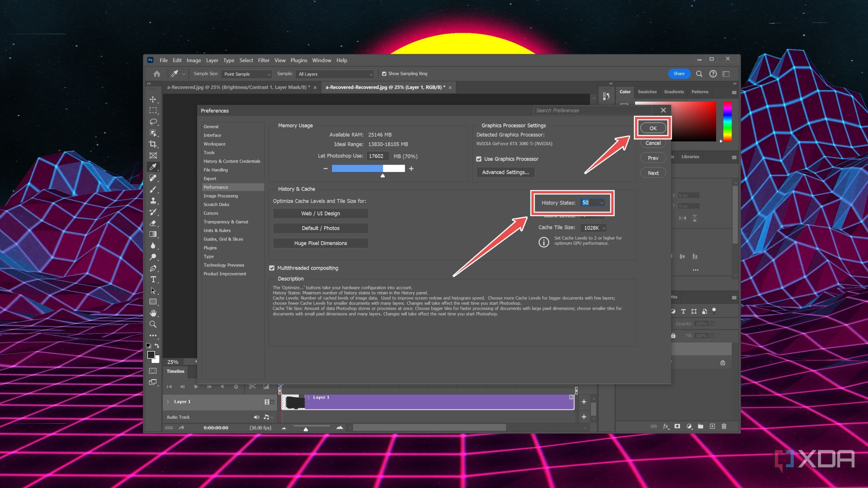Click OK in Preferences dialog
868x488 pixels.
tap(653, 128)
